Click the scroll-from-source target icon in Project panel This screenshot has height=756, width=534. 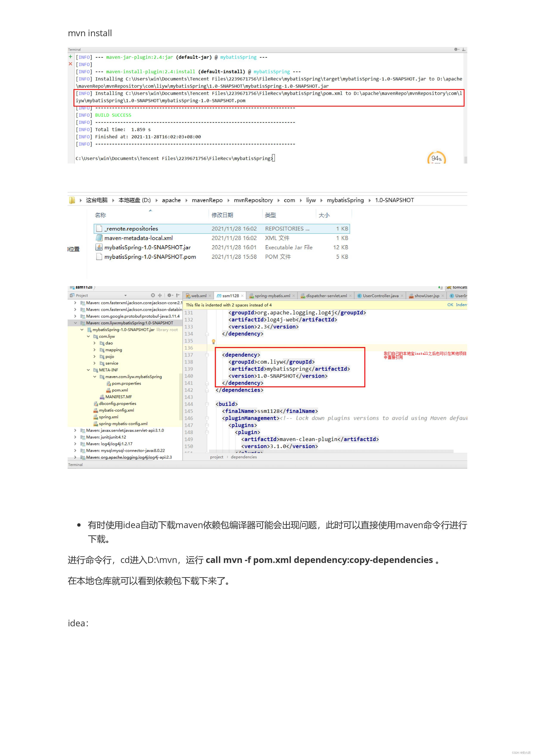[153, 295]
